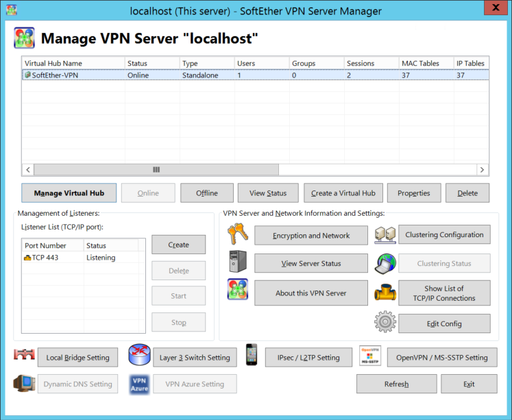
Task: Click Delete for the virtual hub
Action: (x=467, y=193)
